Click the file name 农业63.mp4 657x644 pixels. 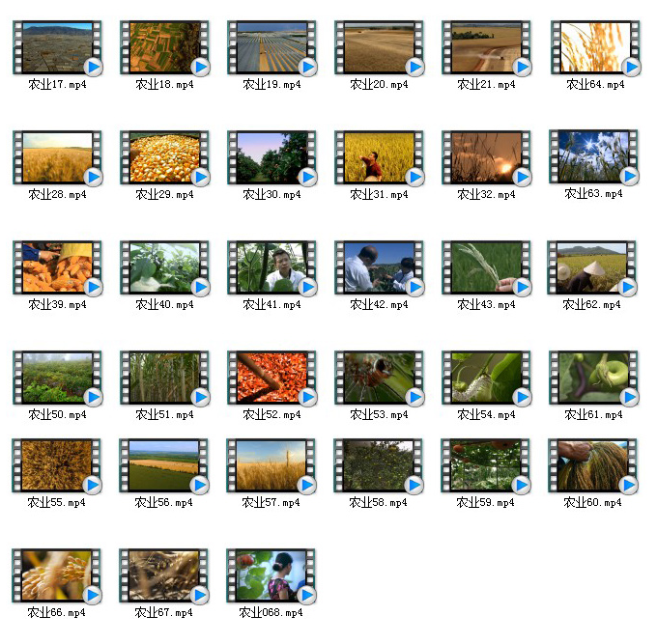[594, 194]
